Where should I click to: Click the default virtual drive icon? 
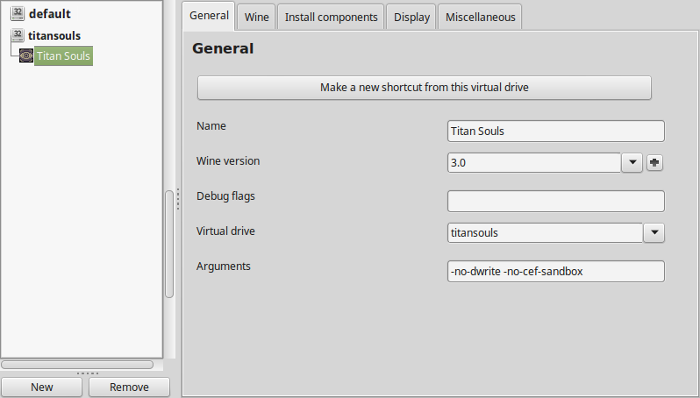coord(17,13)
